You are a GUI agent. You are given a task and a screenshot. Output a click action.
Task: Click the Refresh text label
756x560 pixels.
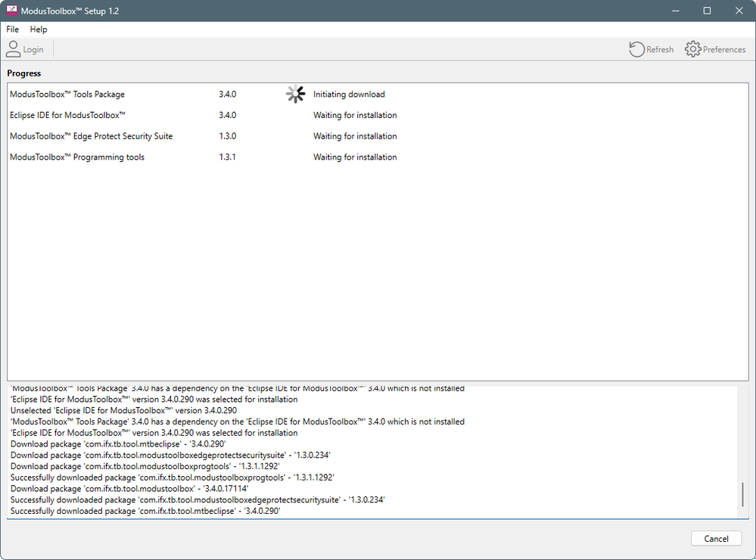(660, 49)
